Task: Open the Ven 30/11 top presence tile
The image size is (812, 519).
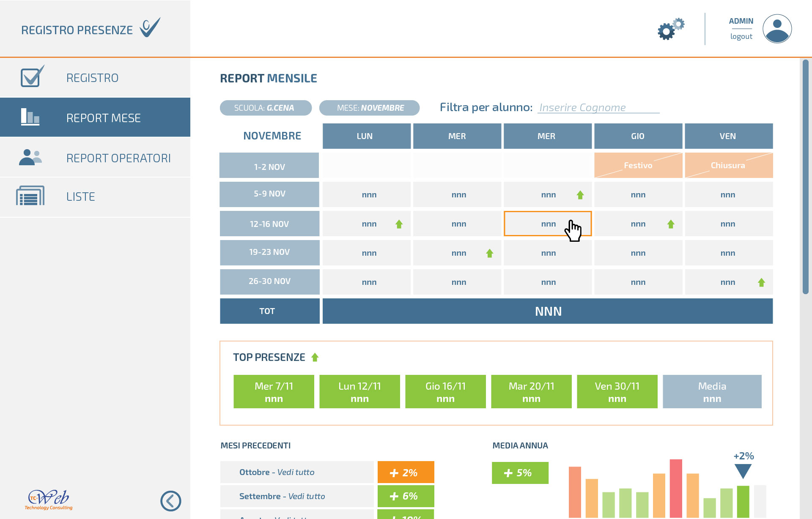Action: pyautogui.click(x=617, y=391)
